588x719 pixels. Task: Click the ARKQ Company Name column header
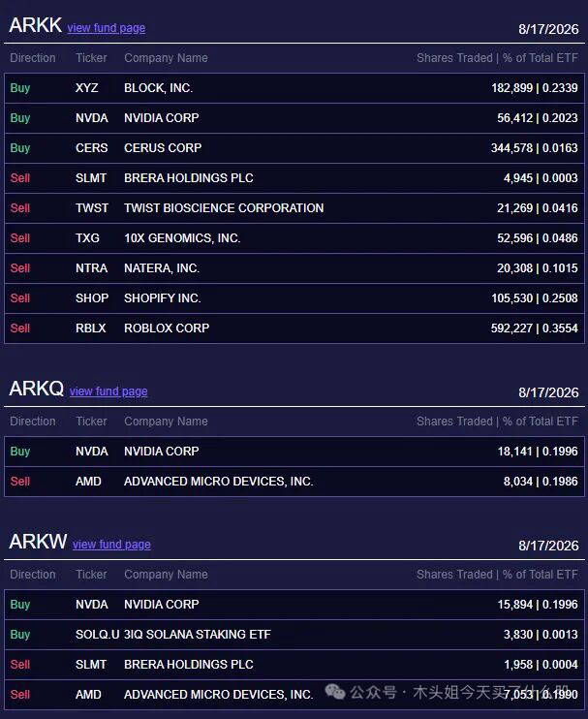(x=166, y=422)
